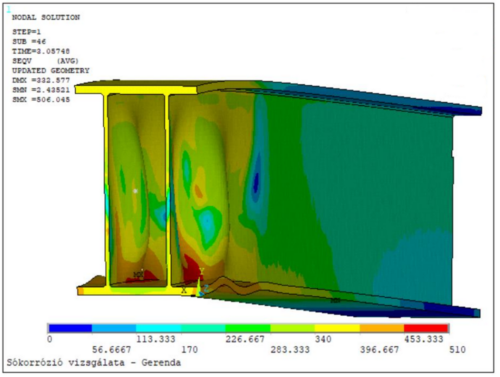Image resolution: width=500 pixels, height=377 pixels.
Task: Click the dark blue low-stress spot on web
Action: point(256,183)
